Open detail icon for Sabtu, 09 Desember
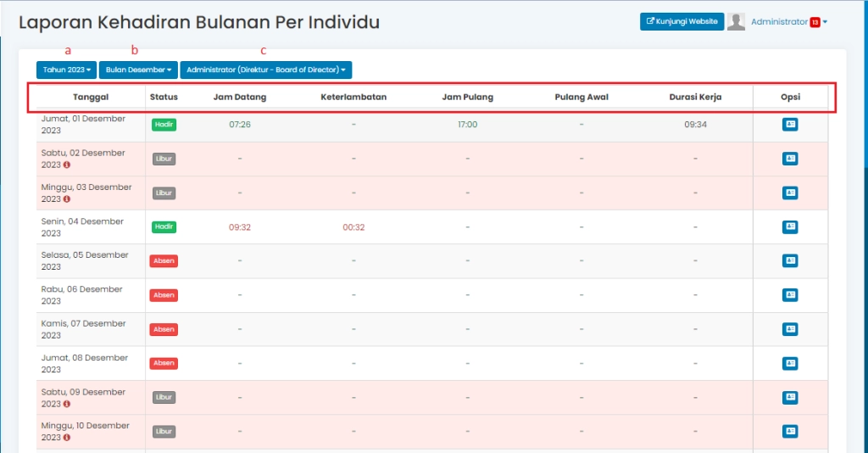 click(790, 398)
